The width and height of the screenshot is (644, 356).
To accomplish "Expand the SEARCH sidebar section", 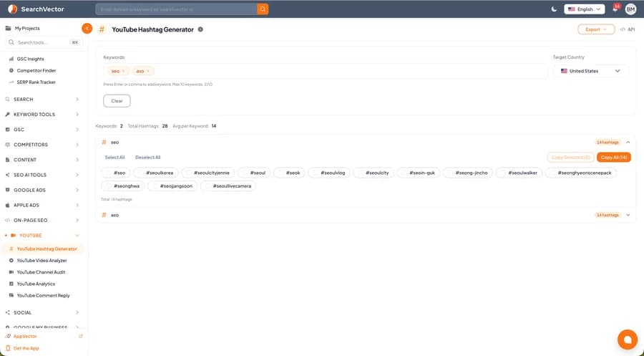I will pyautogui.click(x=42, y=100).
